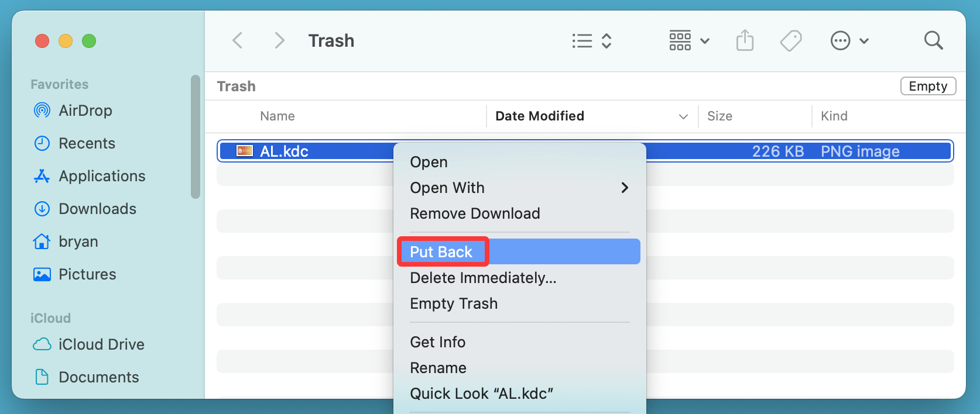Open the More actions ellipsis icon

840,41
